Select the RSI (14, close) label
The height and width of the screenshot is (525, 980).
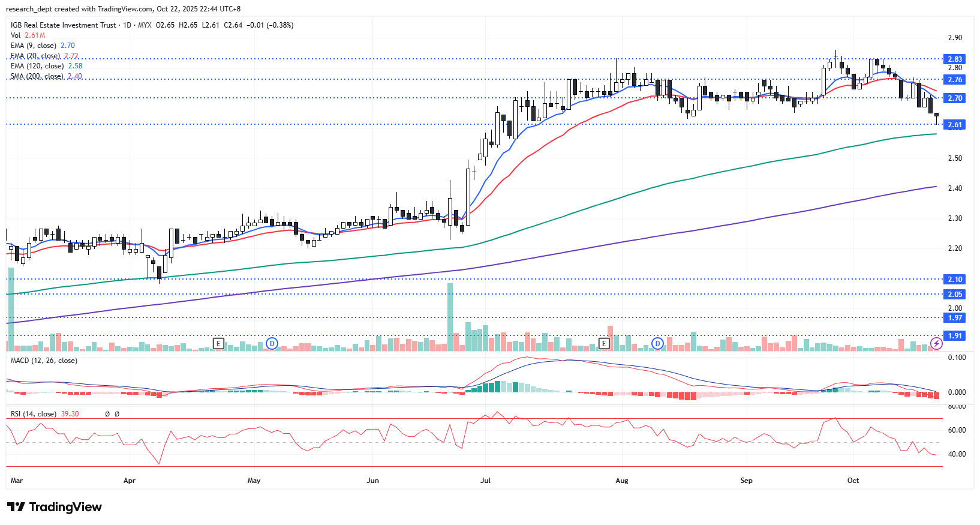[x=34, y=414]
